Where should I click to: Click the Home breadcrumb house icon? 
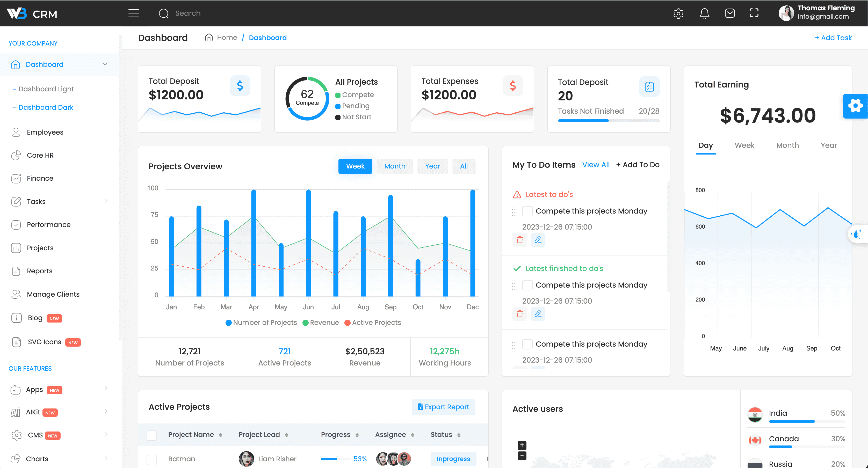point(209,37)
